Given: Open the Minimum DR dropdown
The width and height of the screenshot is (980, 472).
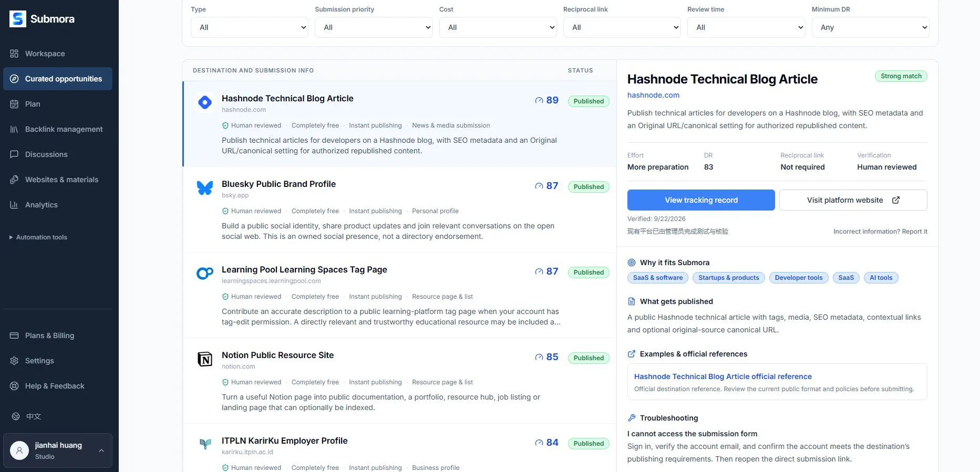Looking at the screenshot, I should pyautogui.click(x=871, y=27).
